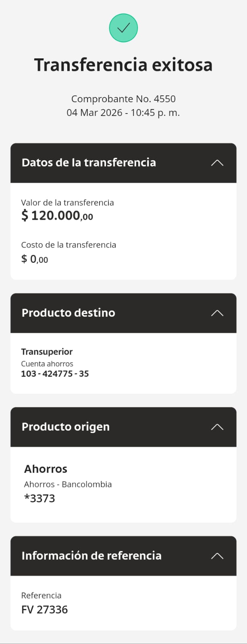
Task: Click the $ 120.000,00 transfer amount
Action: 57,216
